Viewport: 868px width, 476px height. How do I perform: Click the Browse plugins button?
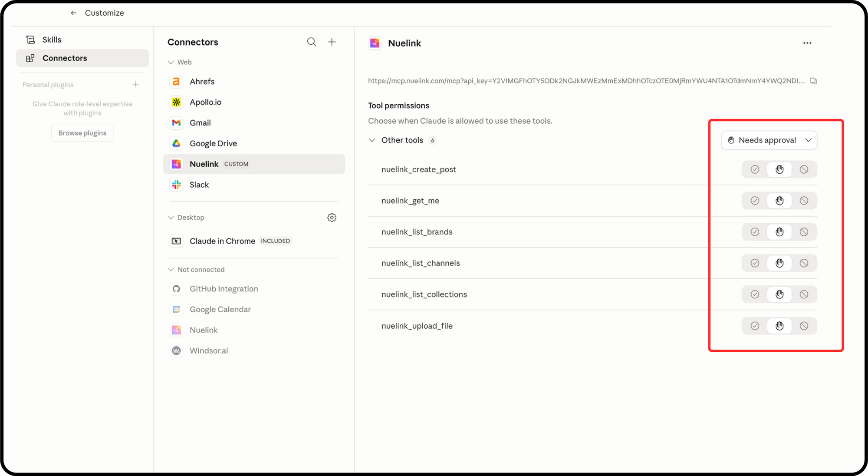pos(82,133)
